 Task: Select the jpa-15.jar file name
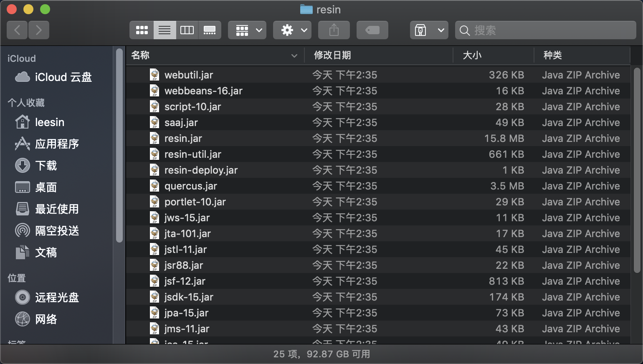(186, 313)
